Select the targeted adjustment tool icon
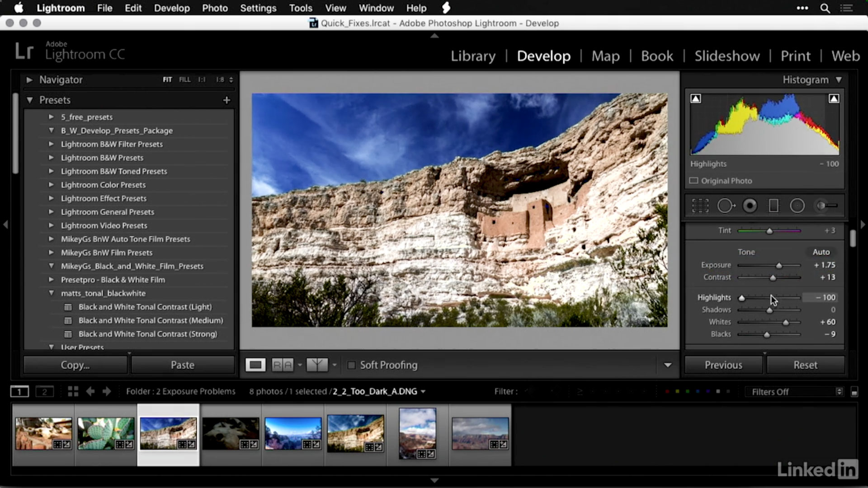This screenshot has height=488, width=868. (x=726, y=205)
